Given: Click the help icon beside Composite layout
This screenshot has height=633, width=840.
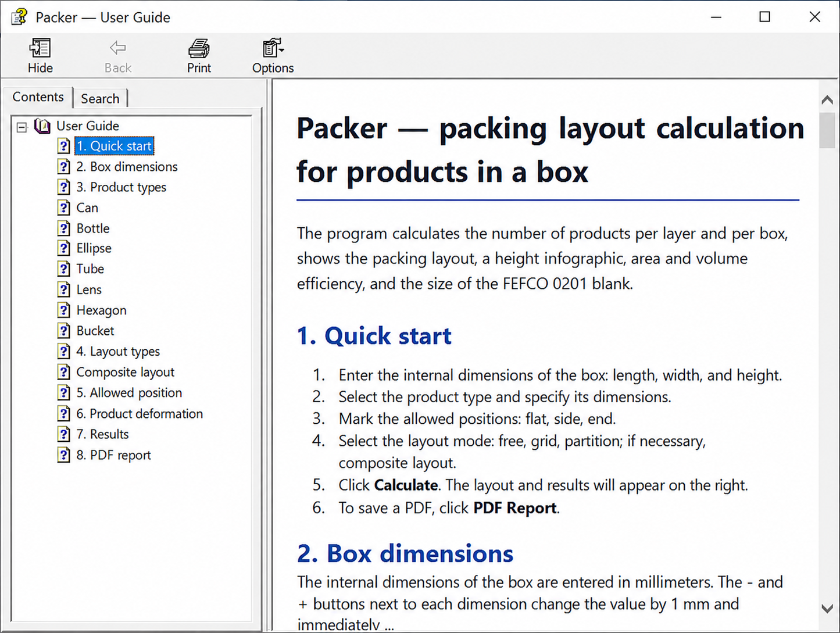Looking at the screenshot, I should [x=64, y=372].
